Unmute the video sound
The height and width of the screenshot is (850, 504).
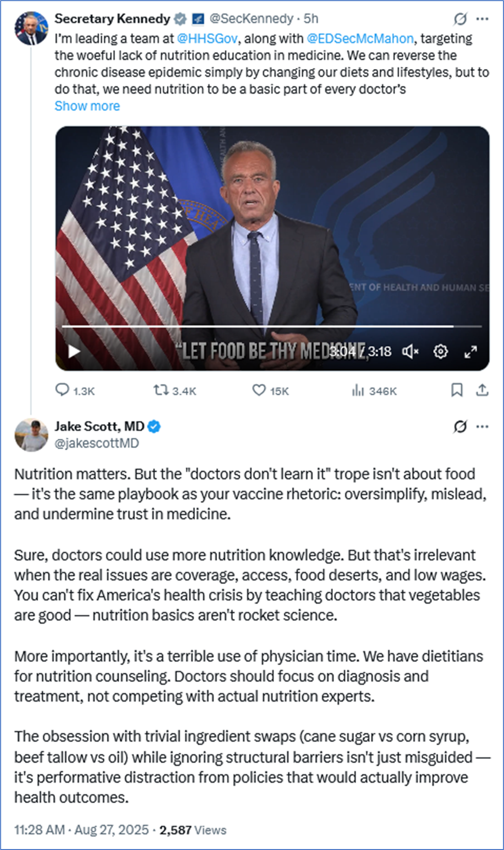coord(410,351)
